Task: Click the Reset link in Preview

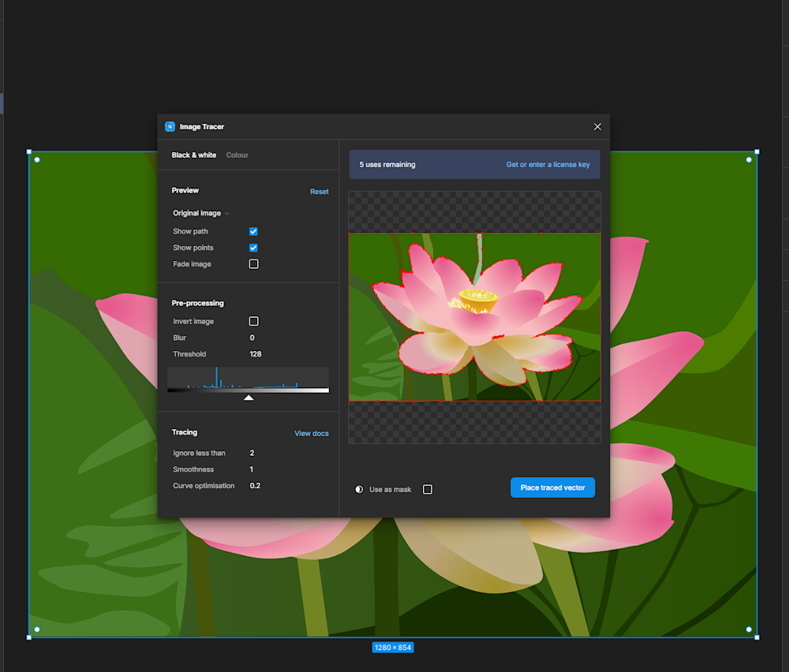Action: point(319,192)
